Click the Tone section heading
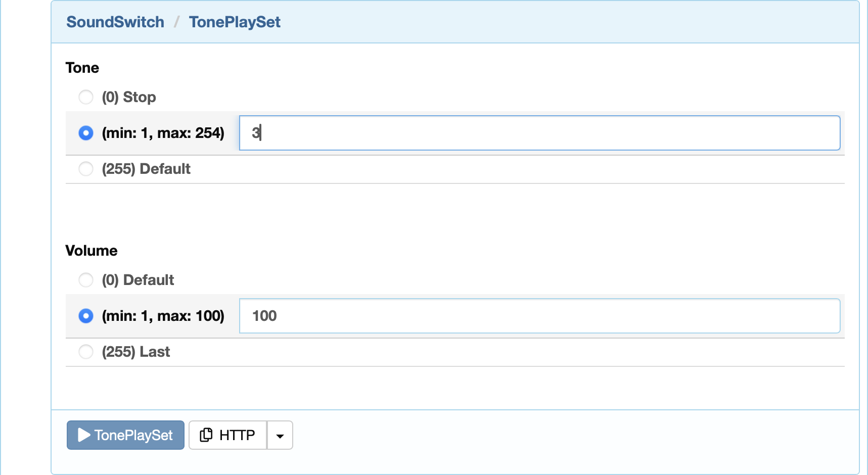Viewport: 868px width, 475px height. tap(82, 68)
